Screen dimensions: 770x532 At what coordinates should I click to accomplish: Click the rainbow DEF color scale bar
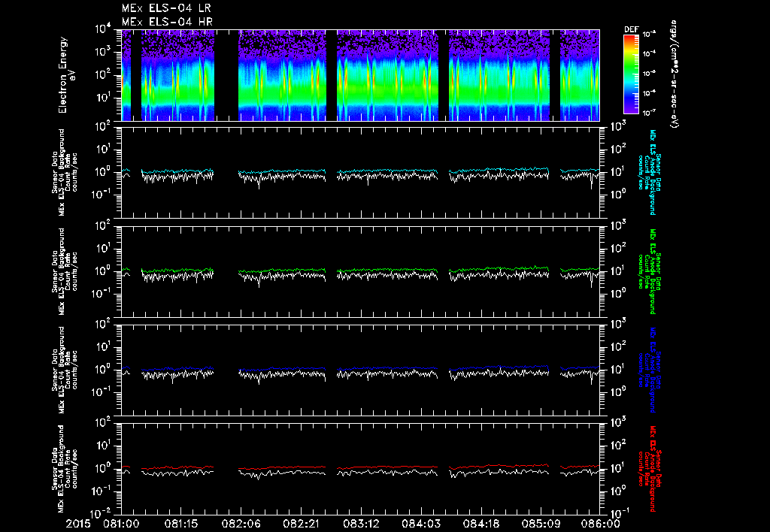tap(631, 74)
